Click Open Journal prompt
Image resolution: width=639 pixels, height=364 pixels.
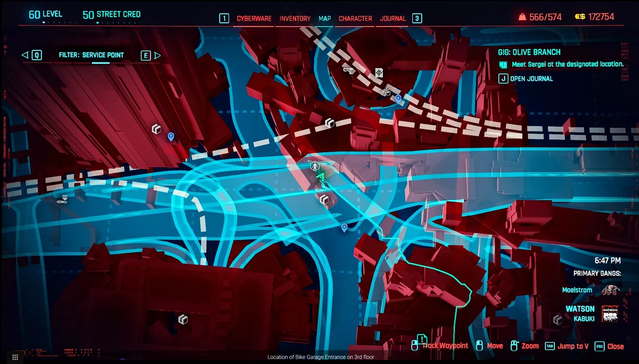[531, 79]
